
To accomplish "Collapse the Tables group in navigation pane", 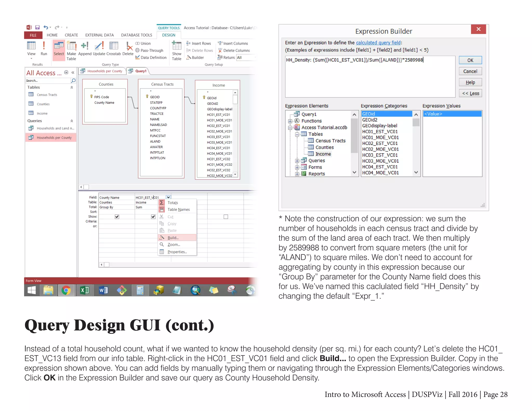I will click(72, 88).
